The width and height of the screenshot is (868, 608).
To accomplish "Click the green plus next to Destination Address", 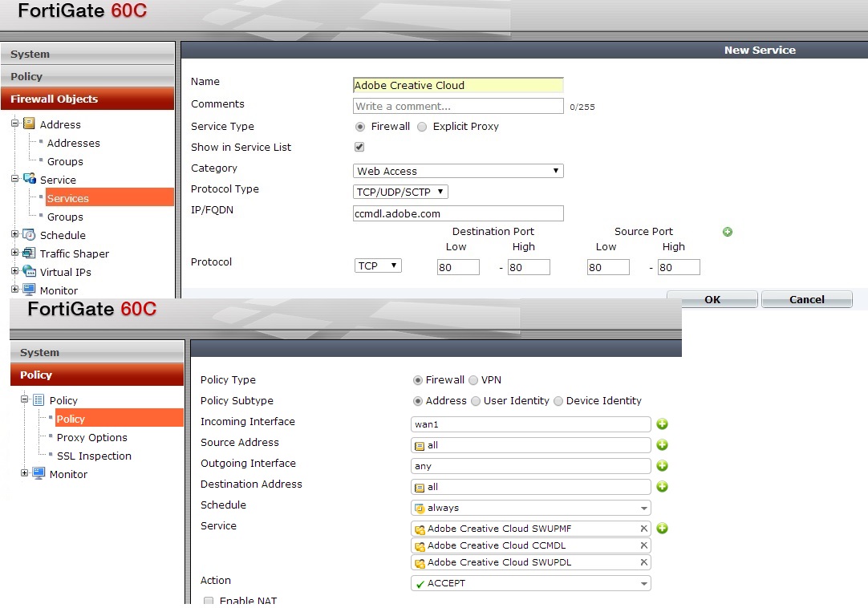I will click(662, 487).
